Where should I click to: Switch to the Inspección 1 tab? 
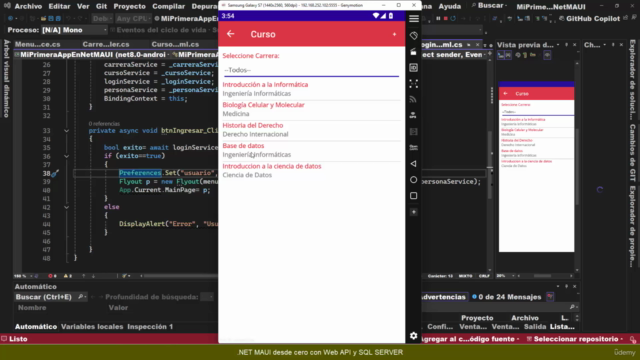(x=150, y=327)
